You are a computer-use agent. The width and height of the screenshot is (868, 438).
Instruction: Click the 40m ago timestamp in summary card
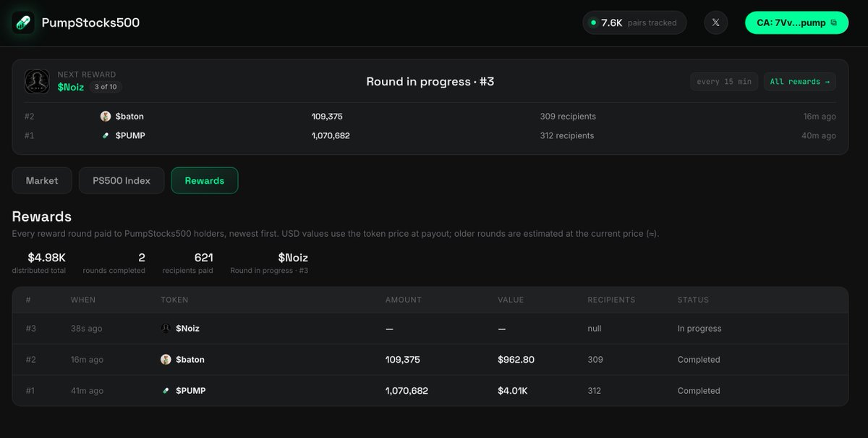819,135
